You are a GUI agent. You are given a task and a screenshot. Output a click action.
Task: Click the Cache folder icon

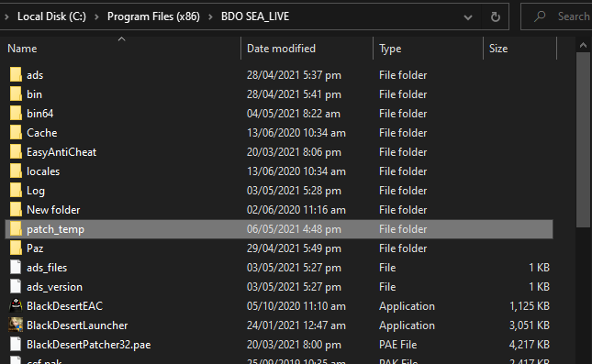click(16, 132)
